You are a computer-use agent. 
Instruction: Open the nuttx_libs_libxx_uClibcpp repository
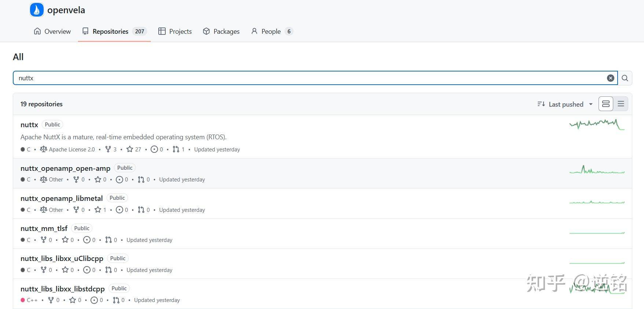(62, 258)
